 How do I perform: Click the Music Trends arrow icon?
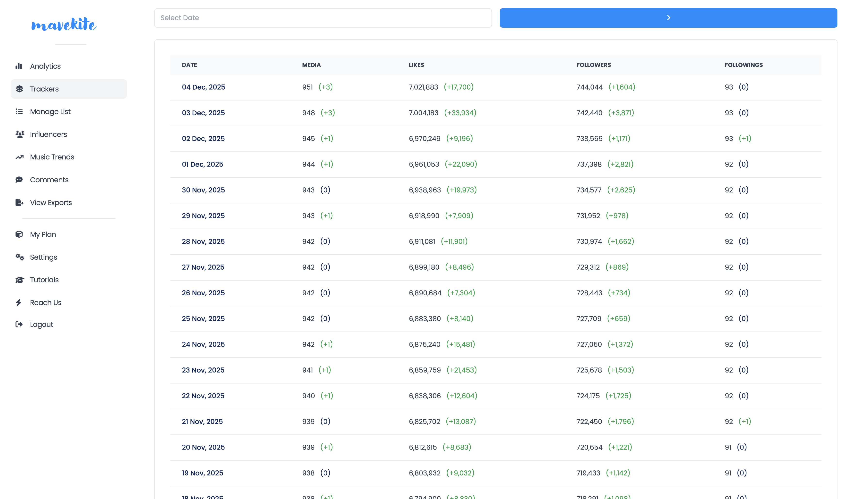(19, 157)
